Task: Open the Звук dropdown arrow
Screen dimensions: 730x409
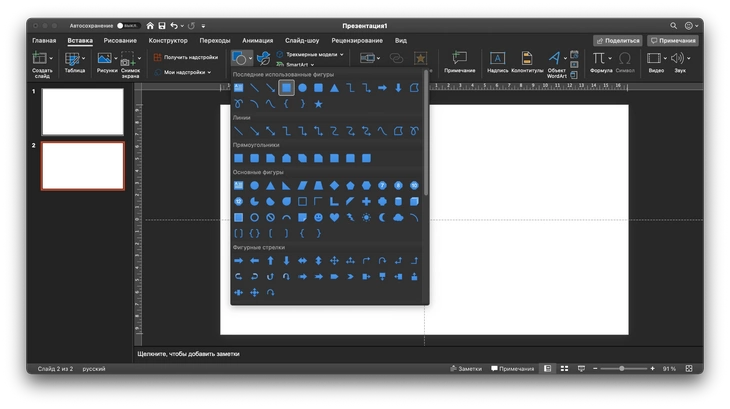Action: 689,58
